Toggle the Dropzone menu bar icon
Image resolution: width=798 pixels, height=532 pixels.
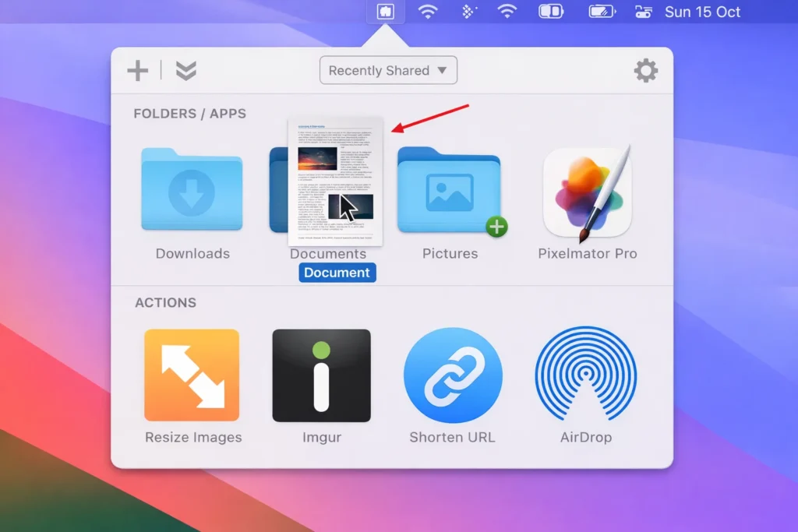click(x=386, y=12)
